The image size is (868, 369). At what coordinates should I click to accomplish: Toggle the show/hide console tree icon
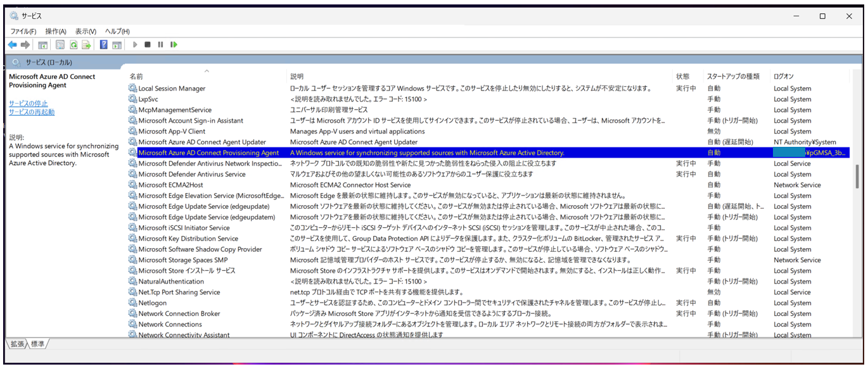[43, 45]
